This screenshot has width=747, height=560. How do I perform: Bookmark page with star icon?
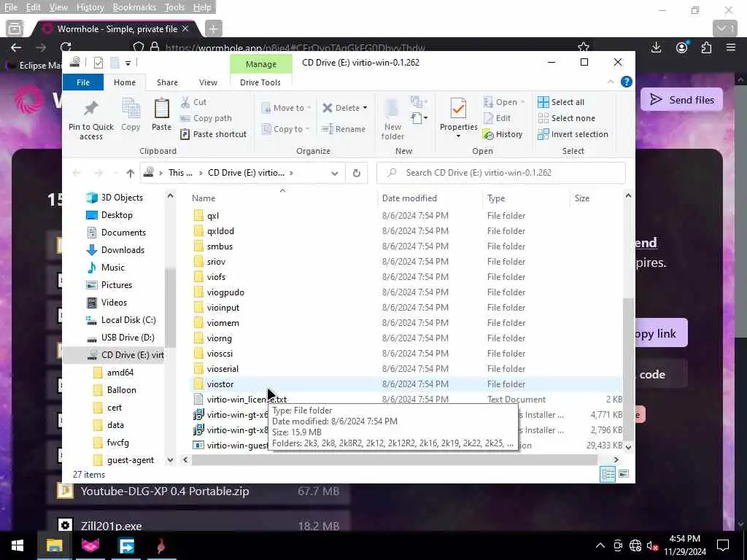[x=583, y=47]
